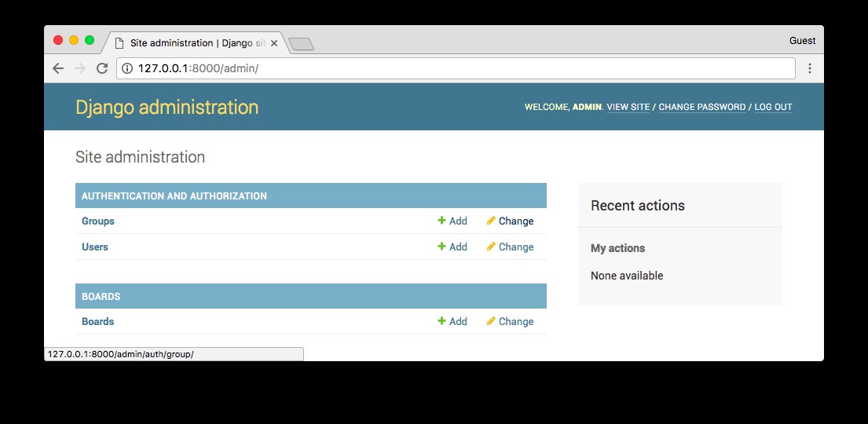The width and height of the screenshot is (868, 424).
Task: Click the My actions label
Action: pyautogui.click(x=617, y=248)
